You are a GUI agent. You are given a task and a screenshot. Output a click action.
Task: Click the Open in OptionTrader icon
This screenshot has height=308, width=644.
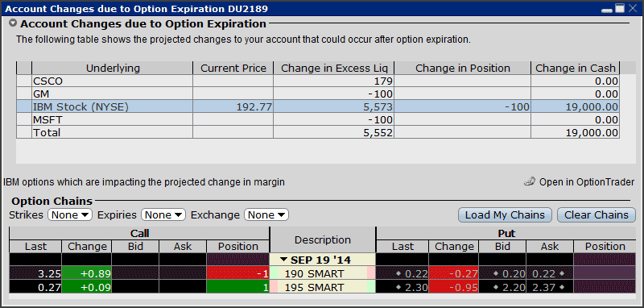(x=530, y=181)
